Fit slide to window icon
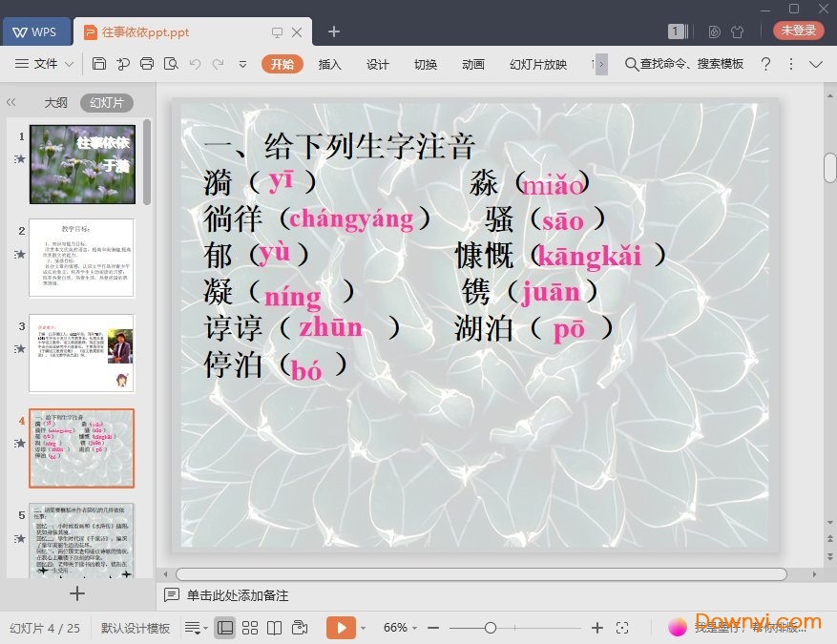This screenshot has width=837, height=644. (x=622, y=628)
